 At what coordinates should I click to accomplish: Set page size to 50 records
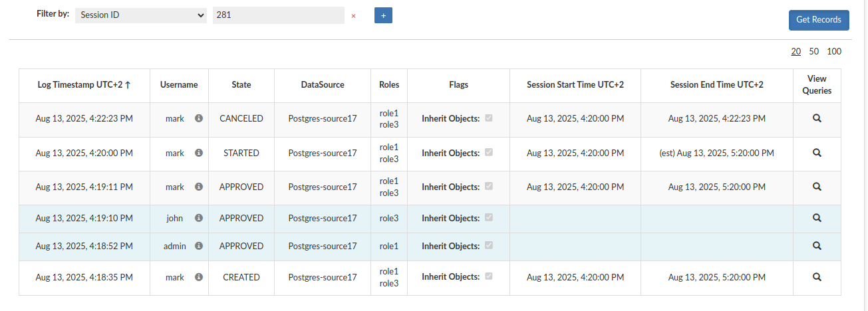pyautogui.click(x=814, y=51)
